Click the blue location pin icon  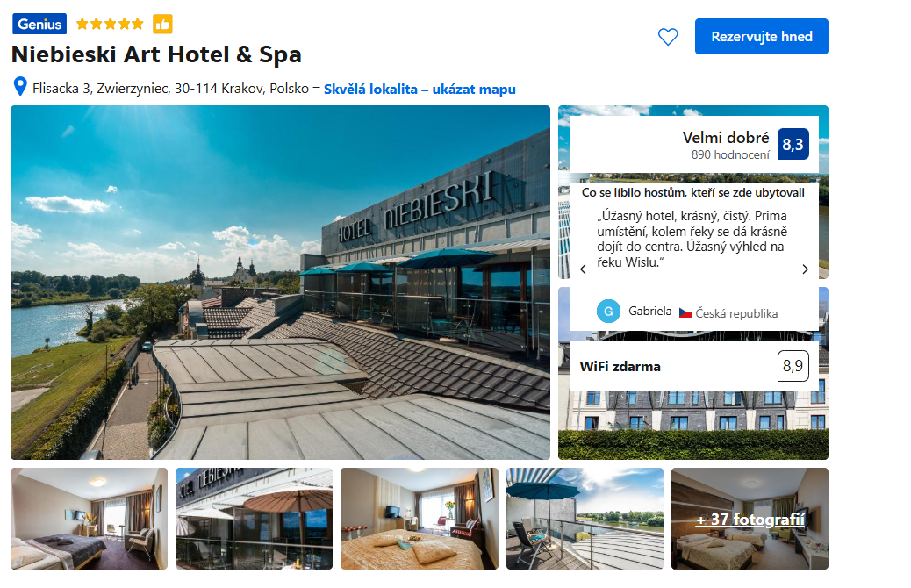coord(20,87)
